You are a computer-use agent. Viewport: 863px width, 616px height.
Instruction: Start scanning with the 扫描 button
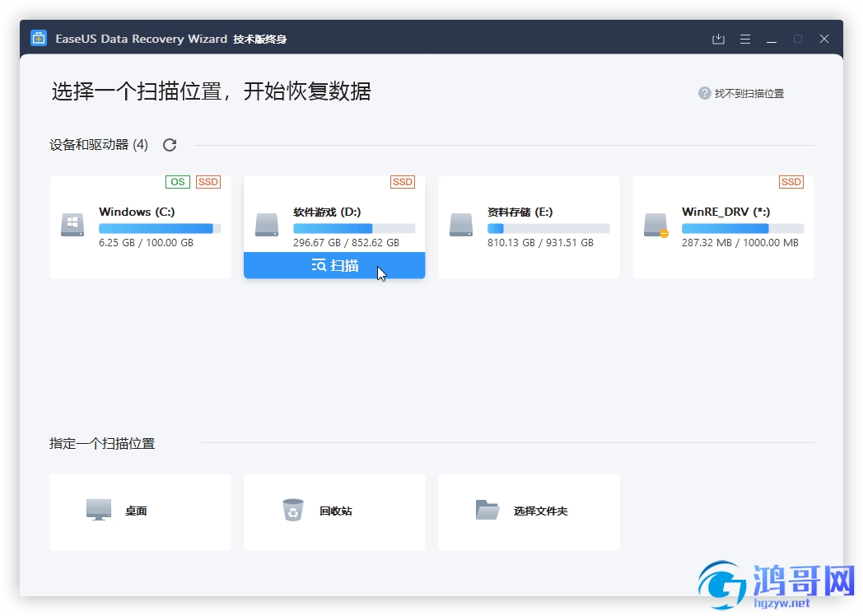(x=334, y=265)
